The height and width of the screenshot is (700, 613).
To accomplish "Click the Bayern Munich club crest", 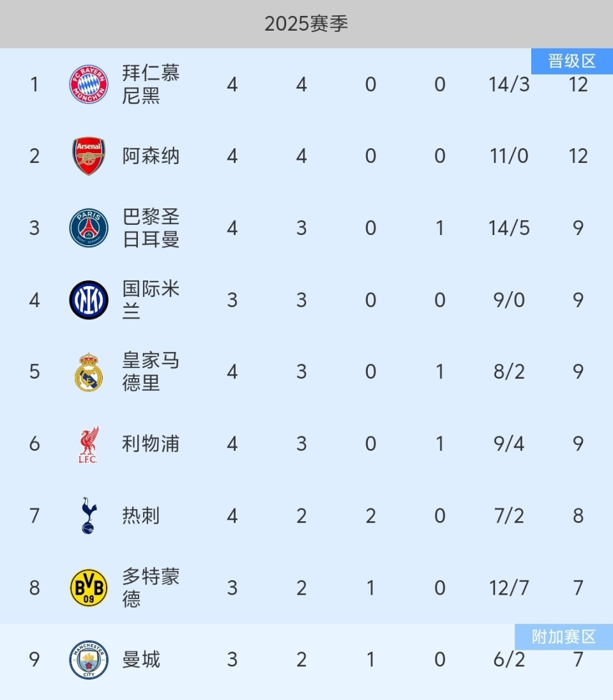I will [x=89, y=84].
